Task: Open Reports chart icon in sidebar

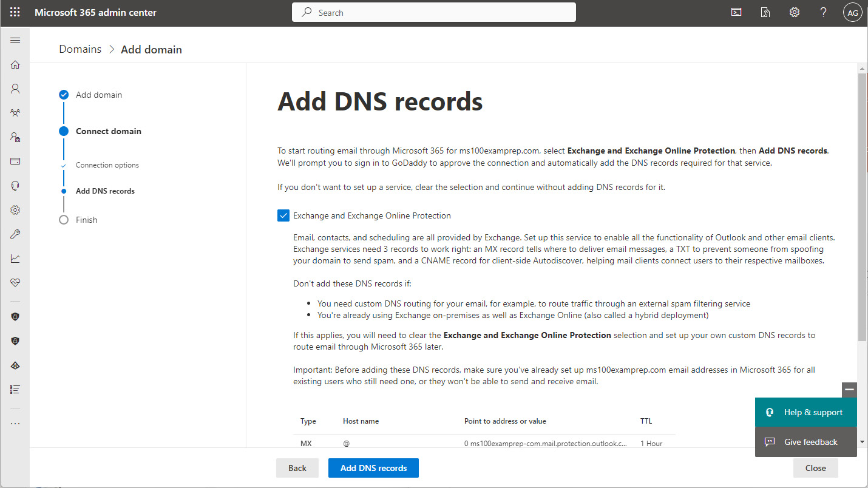Action: click(x=15, y=259)
